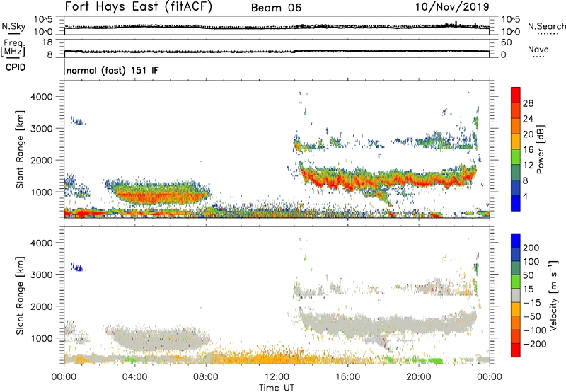Click the 'N.Sky' legend label
Viewport: 566px width, 392px height.
[13, 26]
